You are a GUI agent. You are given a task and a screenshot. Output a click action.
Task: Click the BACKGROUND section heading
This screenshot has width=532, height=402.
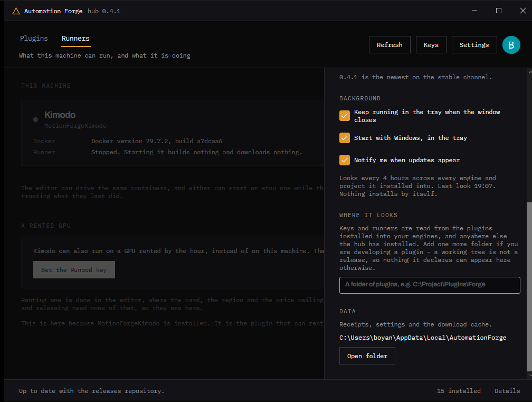360,98
